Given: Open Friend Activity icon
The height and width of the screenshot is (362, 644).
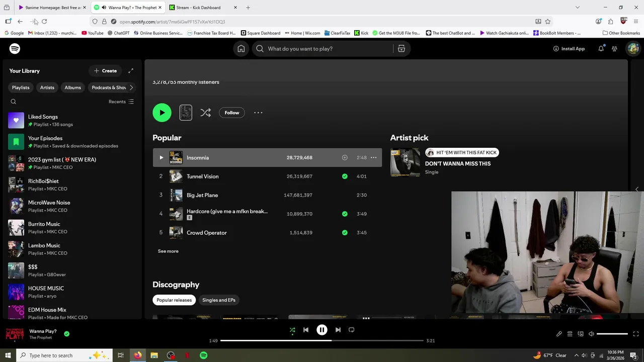Looking at the screenshot, I should coord(614,49).
